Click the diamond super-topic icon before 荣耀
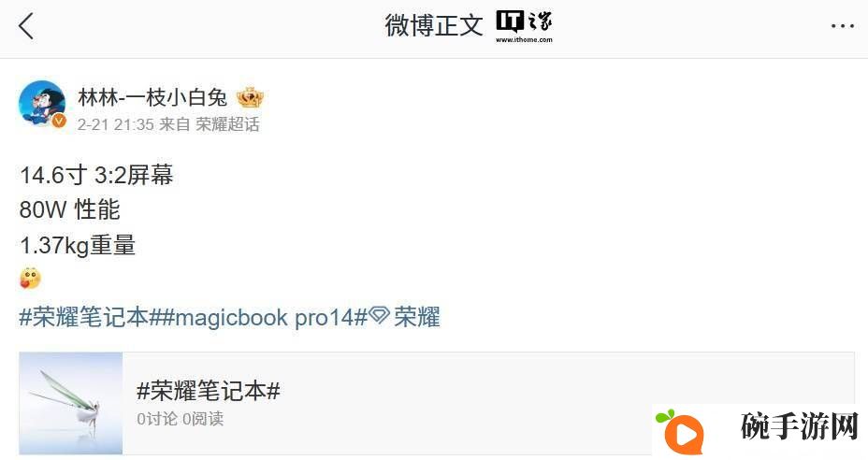This screenshot has height=460, width=868. point(379,316)
